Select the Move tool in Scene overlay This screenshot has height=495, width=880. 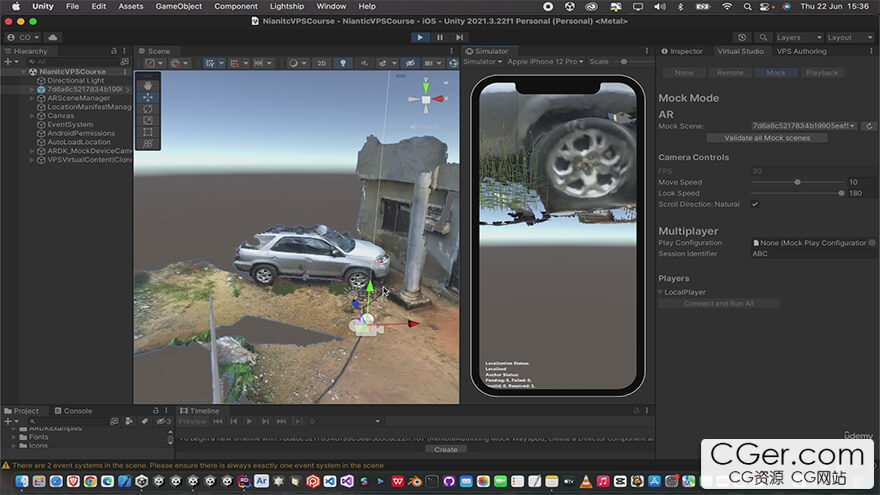[148, 97]
